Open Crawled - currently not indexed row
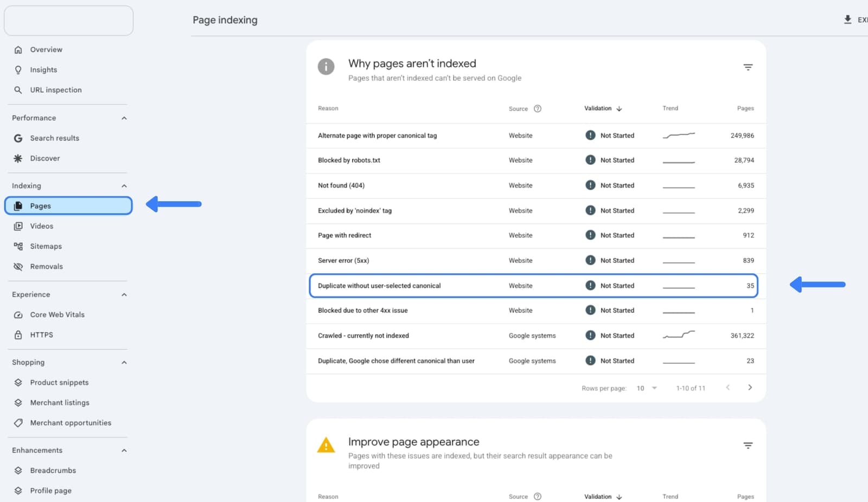The image size is (868, 502). (536, 336)
